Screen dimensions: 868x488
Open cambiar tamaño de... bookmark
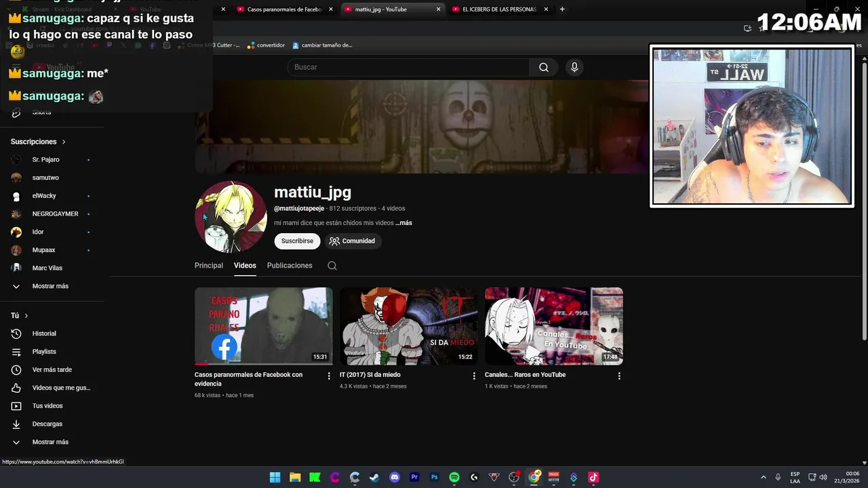click(322, 45)
